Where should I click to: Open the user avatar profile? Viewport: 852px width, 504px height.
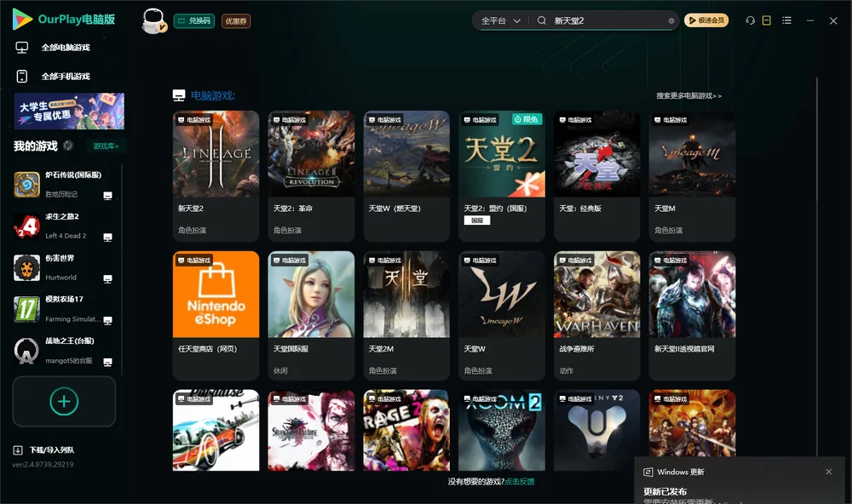click(153, 20)
